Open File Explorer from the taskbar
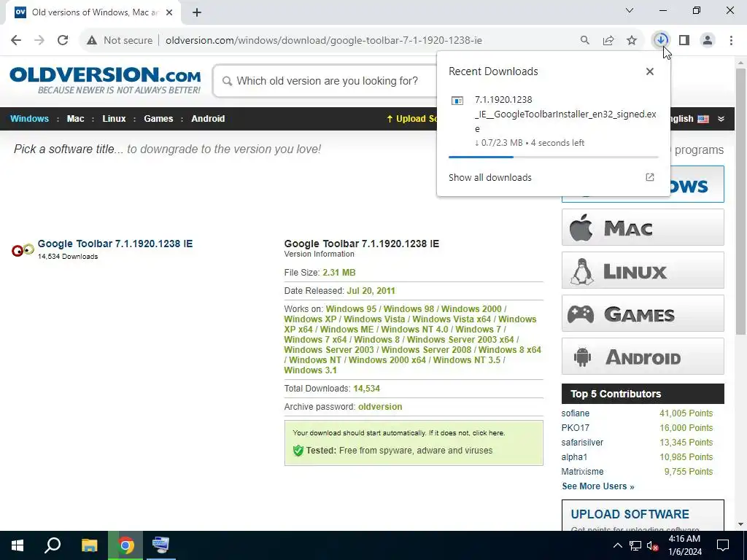The image size is (747, 560). [90, 545]
